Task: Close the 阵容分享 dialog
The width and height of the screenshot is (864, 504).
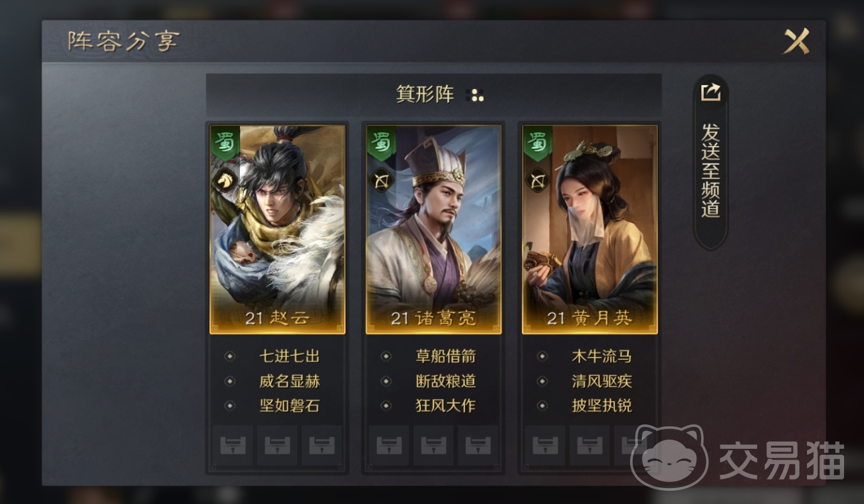Action: [796, 42]
